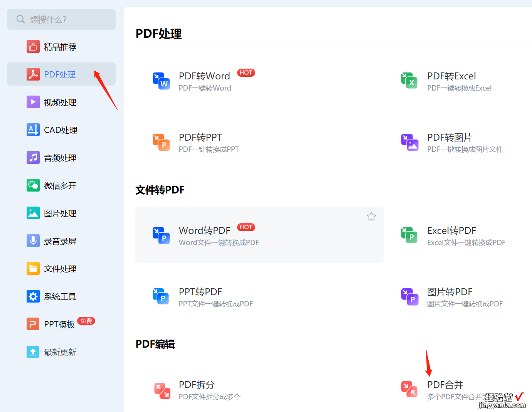Switch to the CAD处理 category
The width and height of the screenshot is (532, 412).
[x=61, y=130]
